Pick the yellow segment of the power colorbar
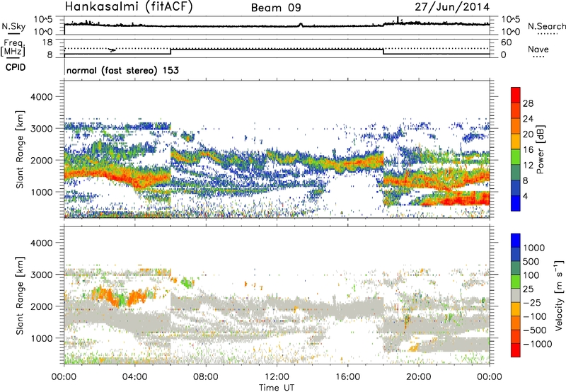Screen dimensions: 566x392 click(516, 142)
